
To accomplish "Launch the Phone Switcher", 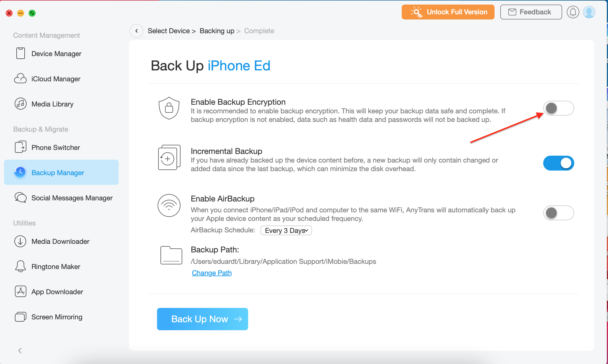I will [55, 147].
